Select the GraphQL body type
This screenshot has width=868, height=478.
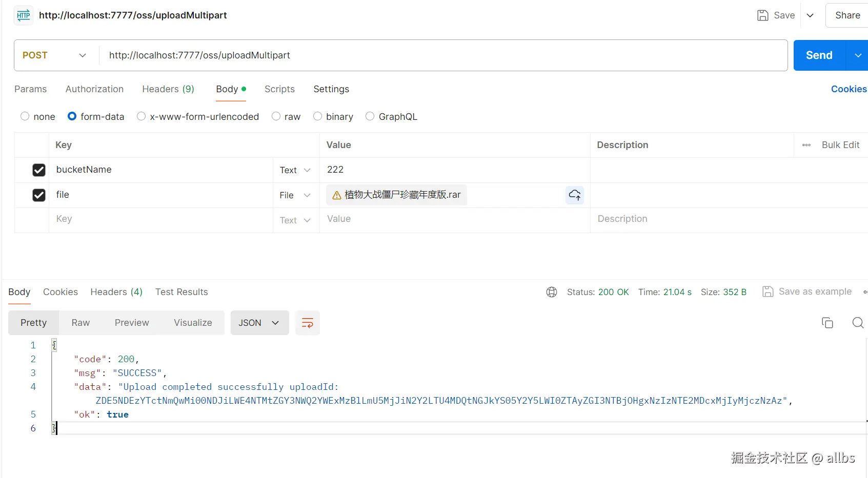coord(370,116)
